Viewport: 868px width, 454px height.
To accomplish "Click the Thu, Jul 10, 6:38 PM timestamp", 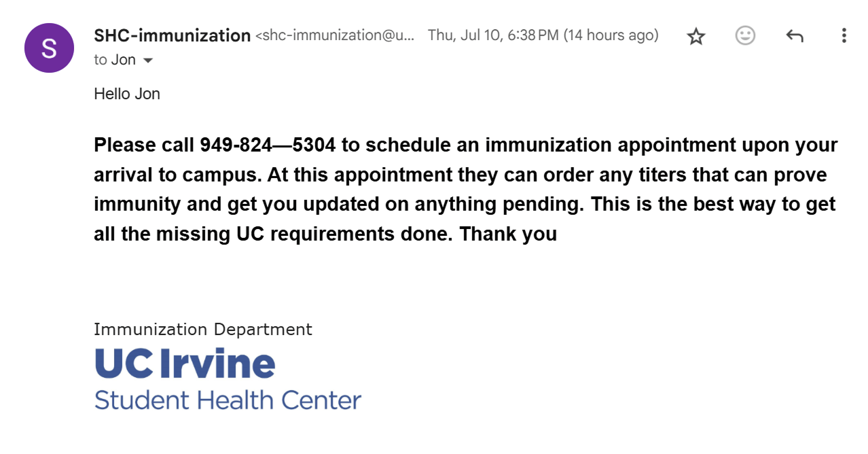I will point(493,35).
